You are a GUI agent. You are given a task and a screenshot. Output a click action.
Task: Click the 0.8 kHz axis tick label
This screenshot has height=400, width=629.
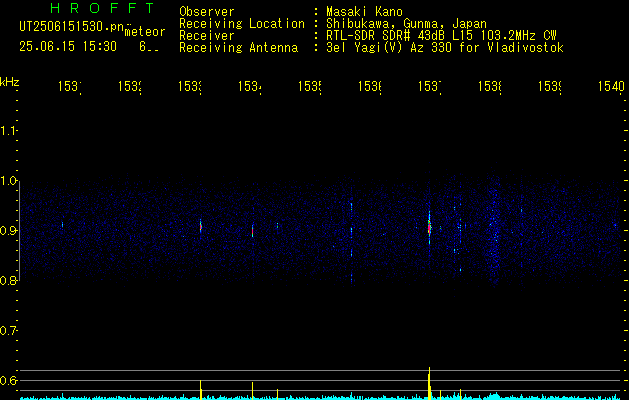(8, 281)
